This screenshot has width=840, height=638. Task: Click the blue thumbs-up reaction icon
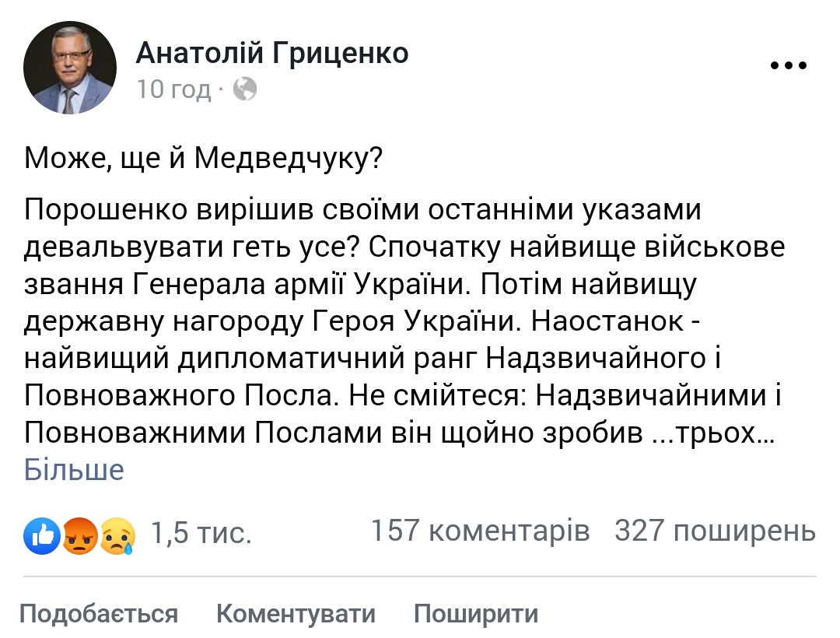click(42, 535)
